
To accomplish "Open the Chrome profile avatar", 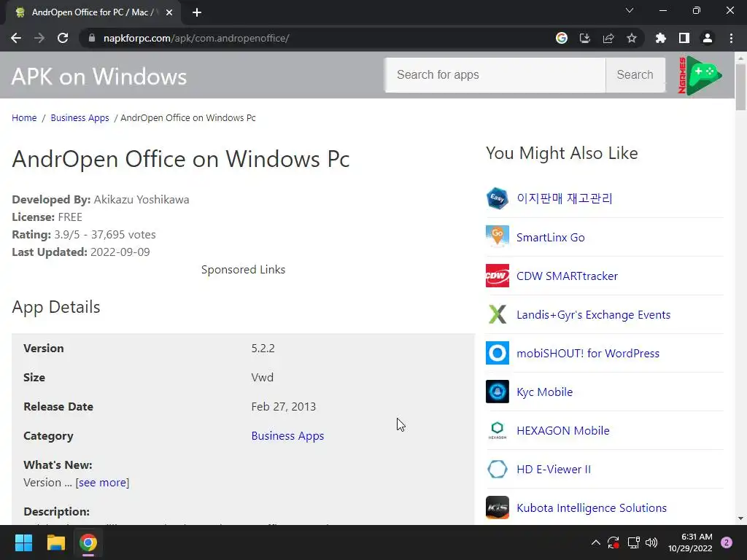I will click(x=708, y=38).
